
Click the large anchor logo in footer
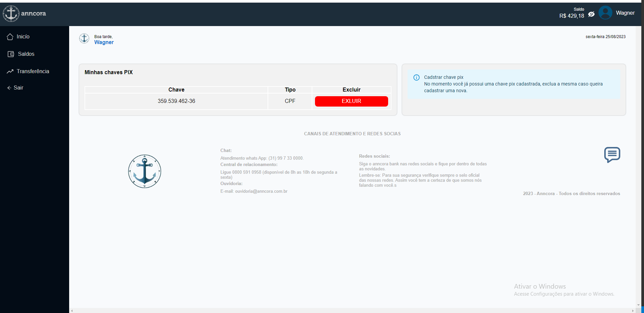coord(145,171)
